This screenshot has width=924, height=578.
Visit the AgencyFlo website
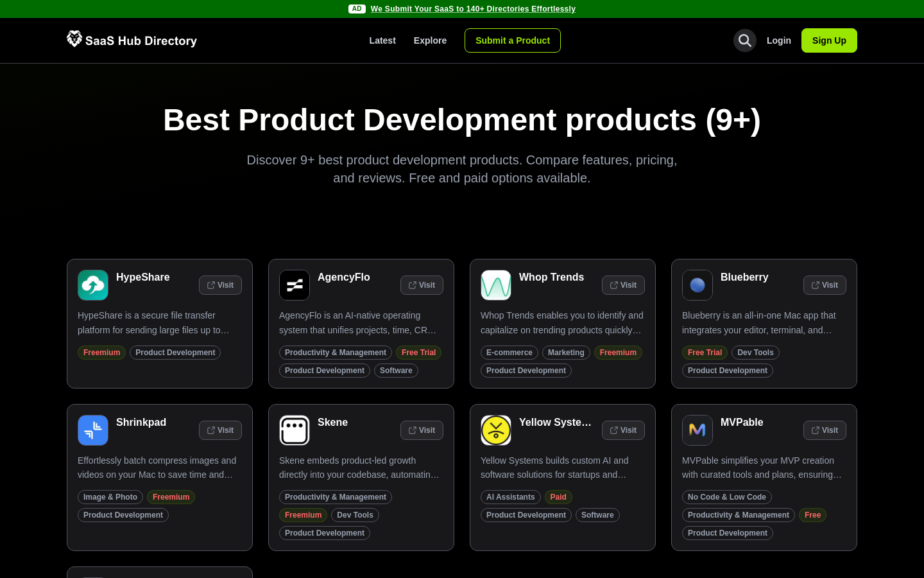(422, 285)
